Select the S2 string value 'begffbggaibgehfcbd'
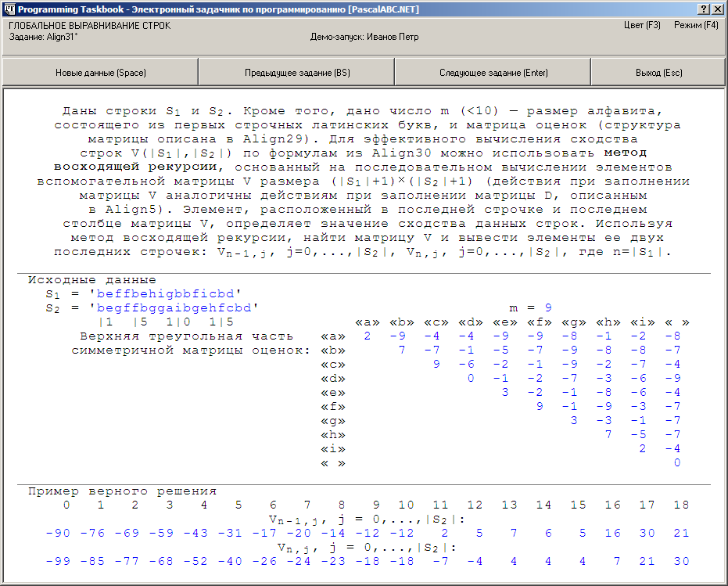 point(174,307)
